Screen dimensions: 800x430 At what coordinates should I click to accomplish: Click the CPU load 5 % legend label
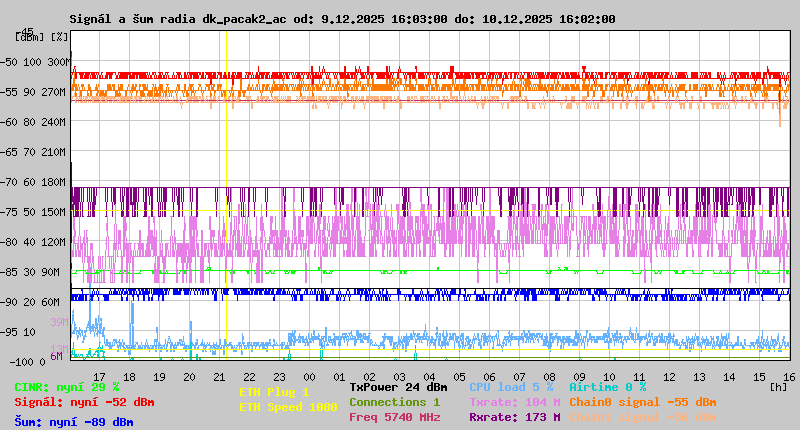511,387
